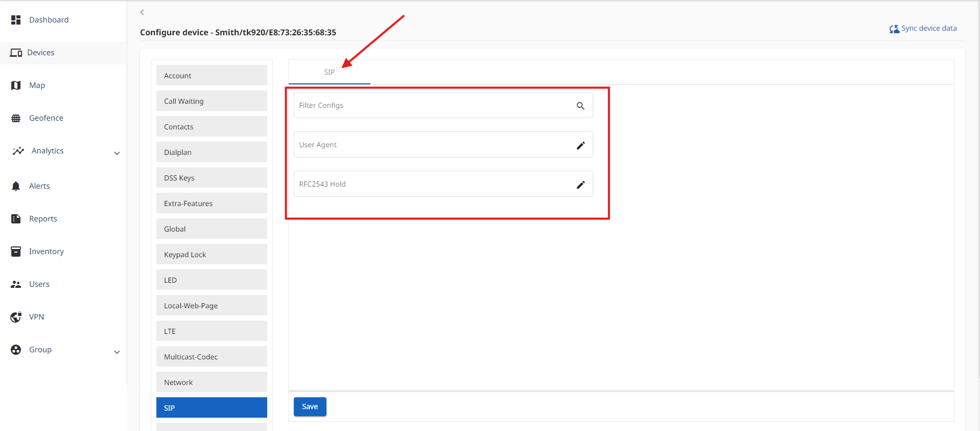This screenshot has width=980, height=431.
Task: Select the Network category
Action: 212,382
